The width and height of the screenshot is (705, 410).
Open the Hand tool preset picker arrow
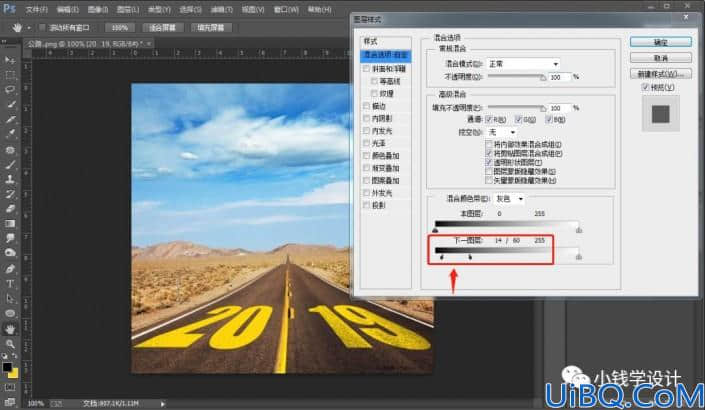point(29,28)
